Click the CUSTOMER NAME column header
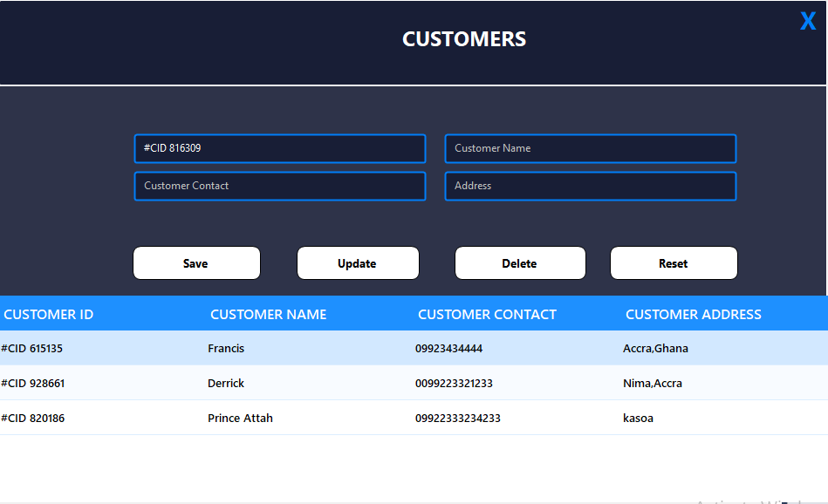 (x=268, y=314)
